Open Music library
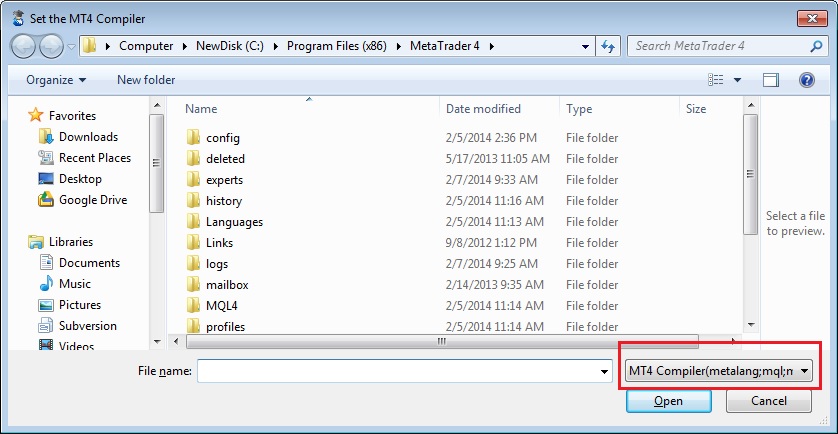 click(x=75, y=284)
